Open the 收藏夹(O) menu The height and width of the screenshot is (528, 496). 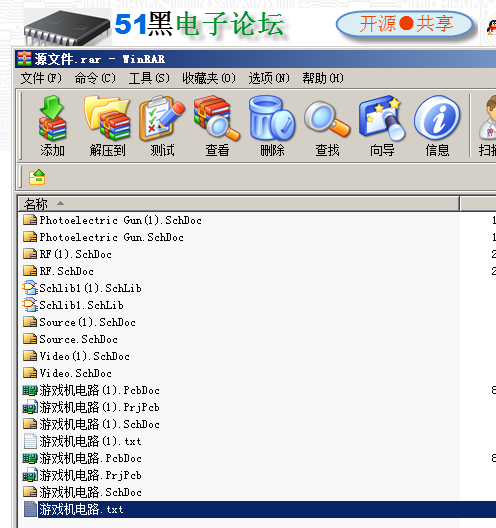[x=209, y=78]
